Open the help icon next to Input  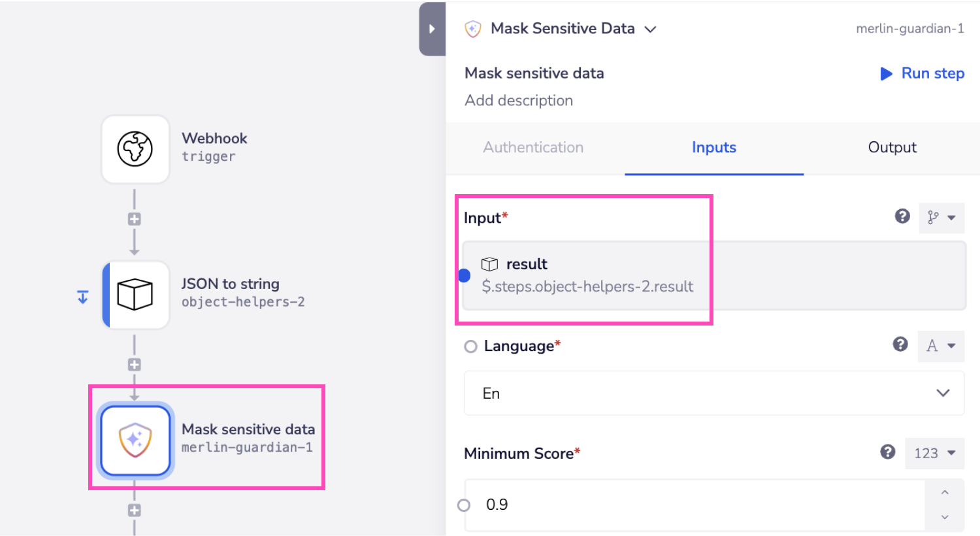pos(902,216)
